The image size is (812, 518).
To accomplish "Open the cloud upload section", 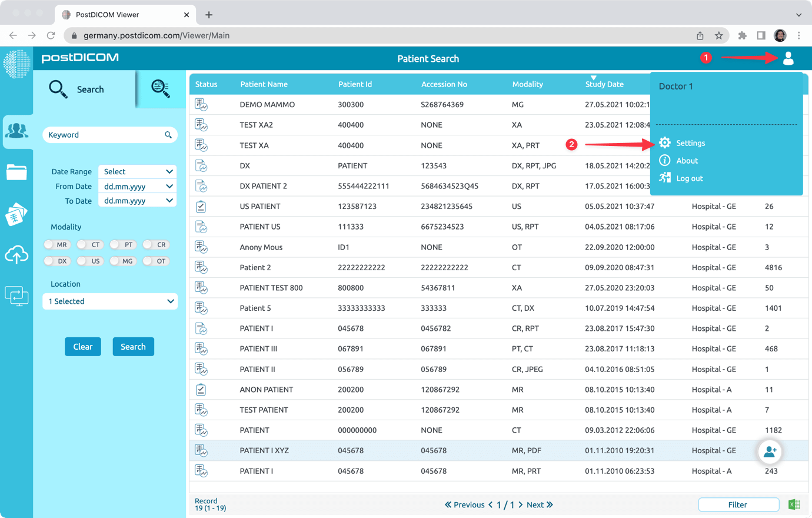I will [17, 255].
